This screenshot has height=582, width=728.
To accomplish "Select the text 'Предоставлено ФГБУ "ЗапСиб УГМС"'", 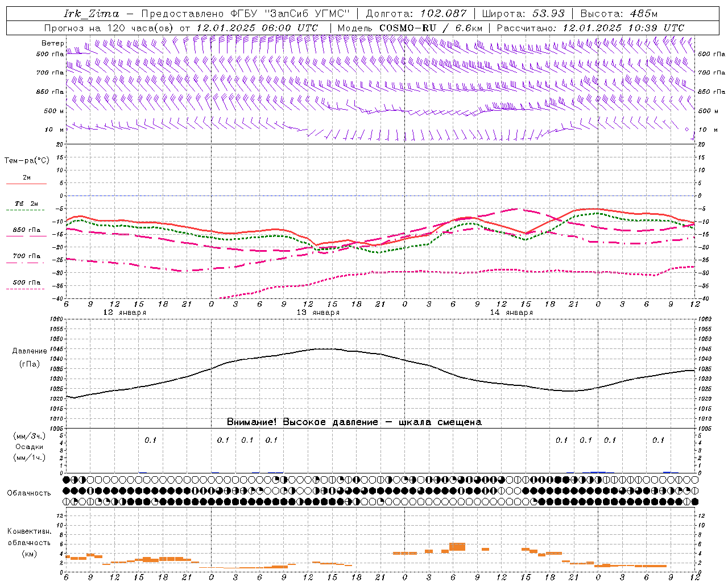I will (245, 14).
